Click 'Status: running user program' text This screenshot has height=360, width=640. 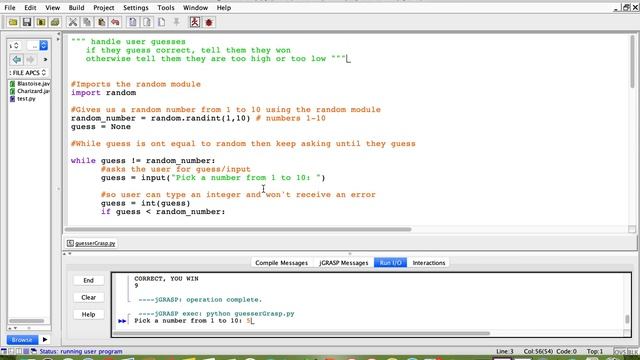click(81, 351)
